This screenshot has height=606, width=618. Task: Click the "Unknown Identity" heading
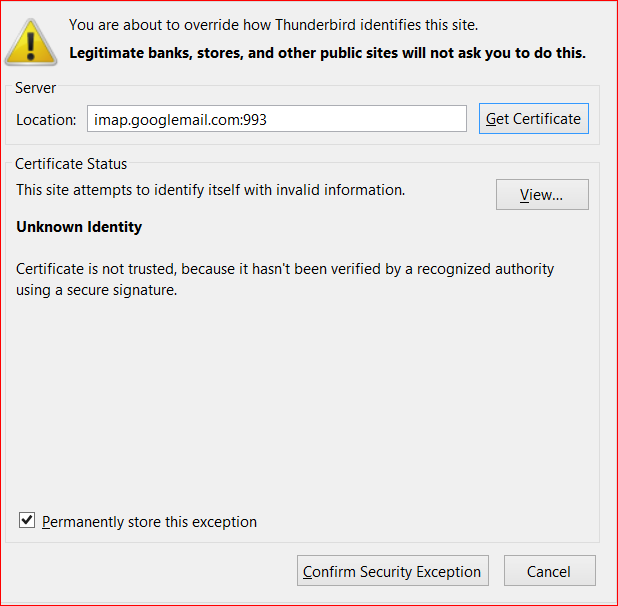pos(79,227)
